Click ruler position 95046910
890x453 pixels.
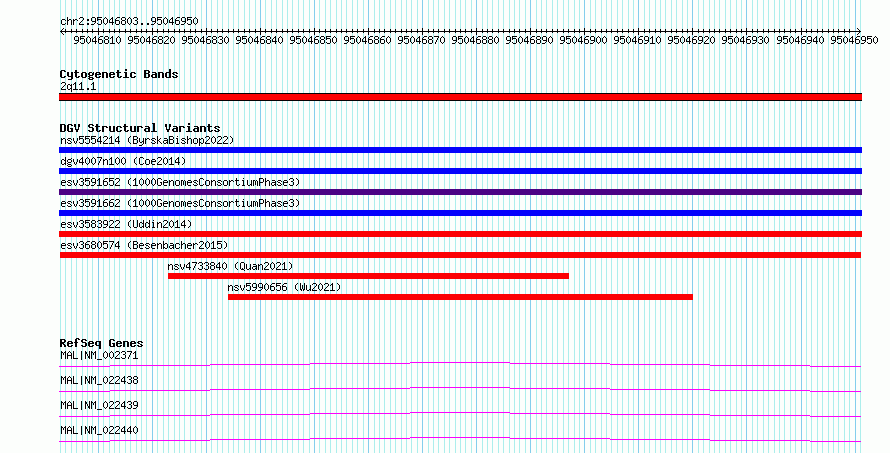point(637,40)
